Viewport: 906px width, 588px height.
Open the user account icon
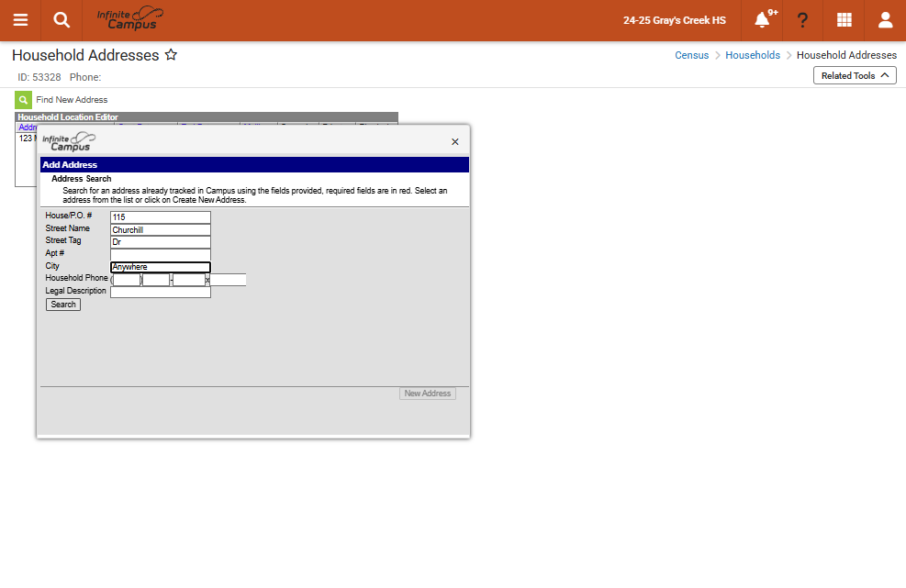[x=885, y=20]
